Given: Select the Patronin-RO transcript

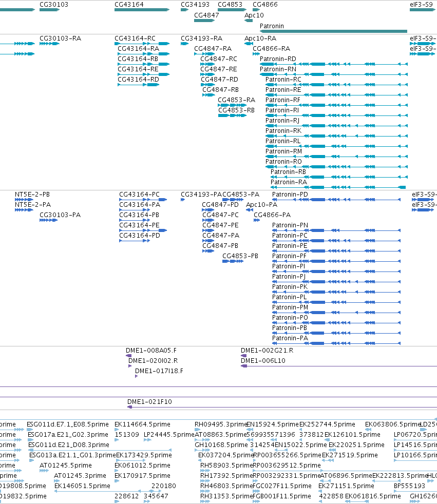Looking at the screenshot, I should [x=336, y=167].
